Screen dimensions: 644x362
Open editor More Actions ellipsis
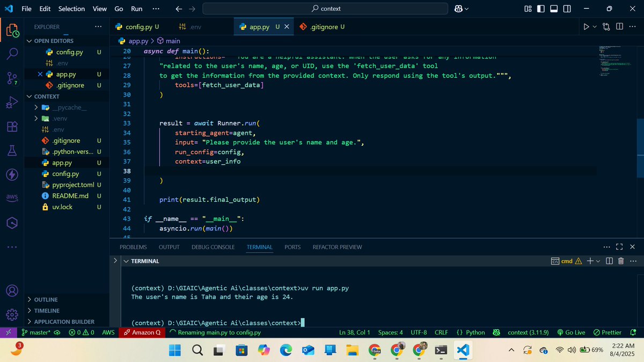point(633,26)
